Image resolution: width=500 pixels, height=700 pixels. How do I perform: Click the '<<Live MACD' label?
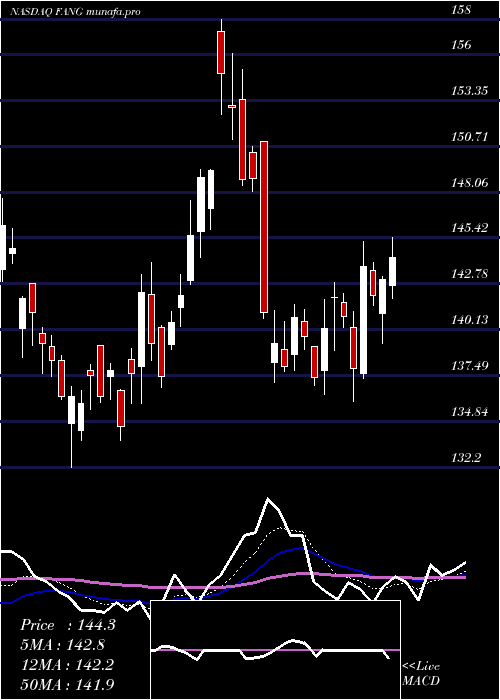421,674
